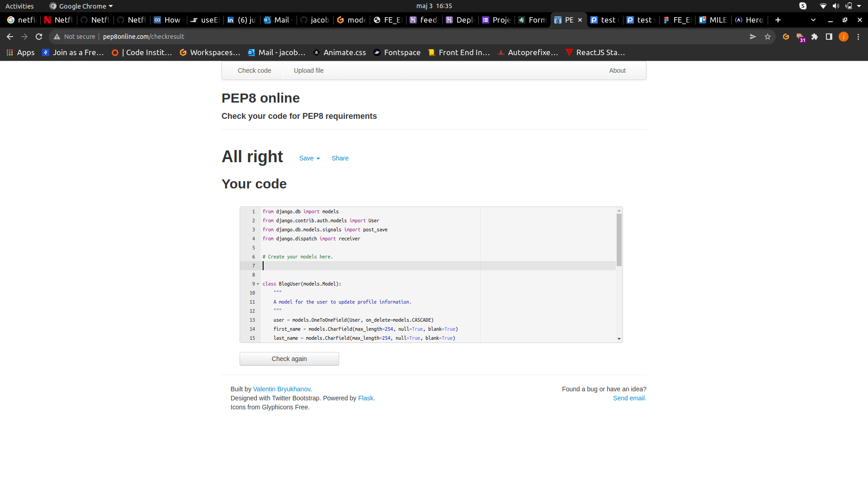868x488 pixels.
Task: Open the Apps launcher in the bookmarks bar
Action: click(20, 52)
